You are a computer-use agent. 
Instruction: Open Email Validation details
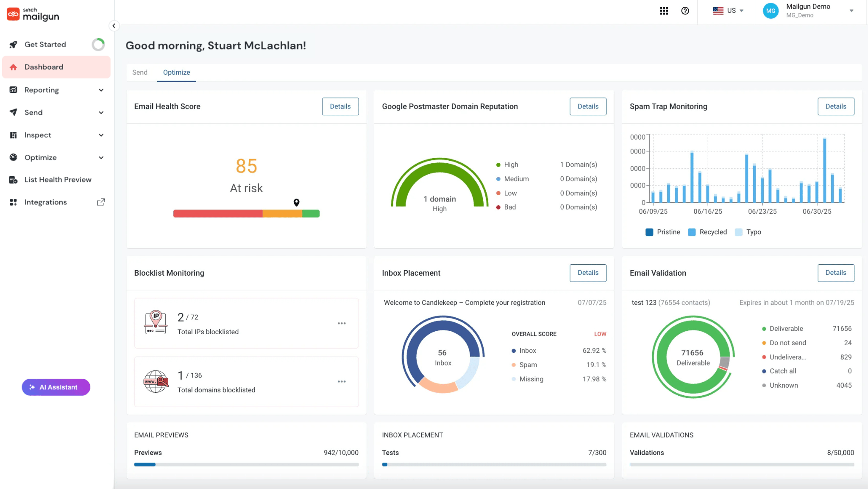tap(836, 273)
